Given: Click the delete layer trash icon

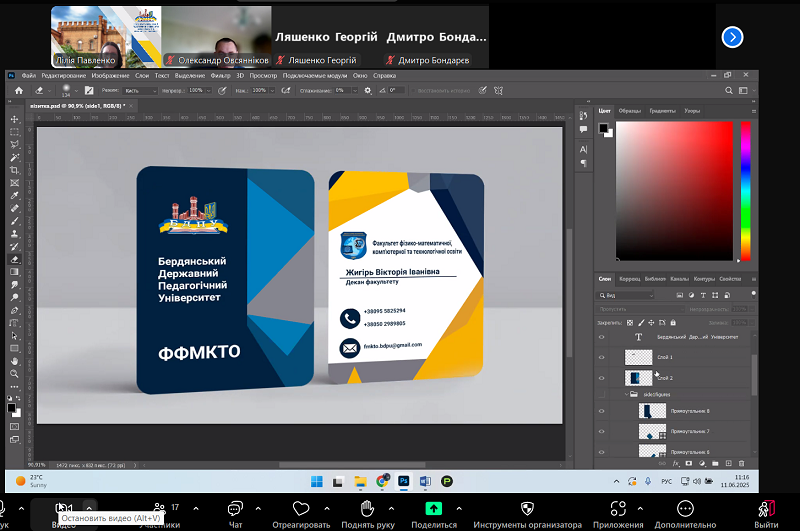Looking at the screenshot, I should 741,463.
